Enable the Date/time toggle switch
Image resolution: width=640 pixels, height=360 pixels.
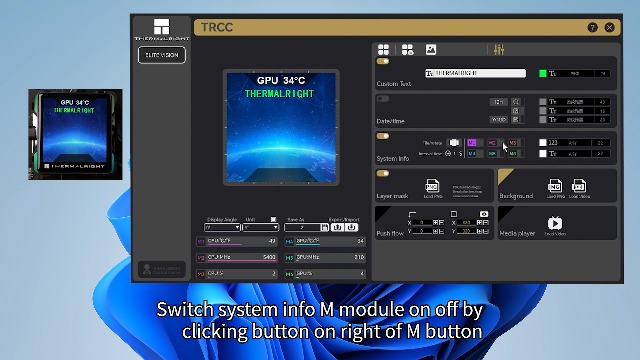pyautogui.click(x=382, y=99)
